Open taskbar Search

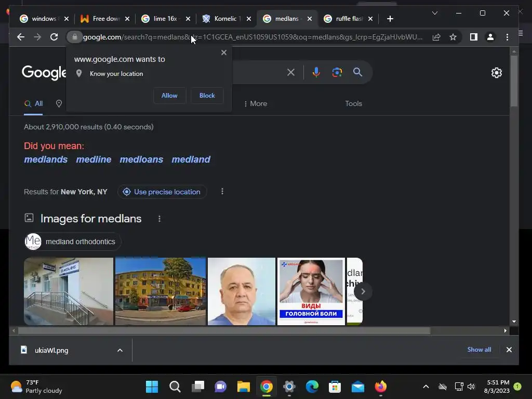(x=175, y=387)
